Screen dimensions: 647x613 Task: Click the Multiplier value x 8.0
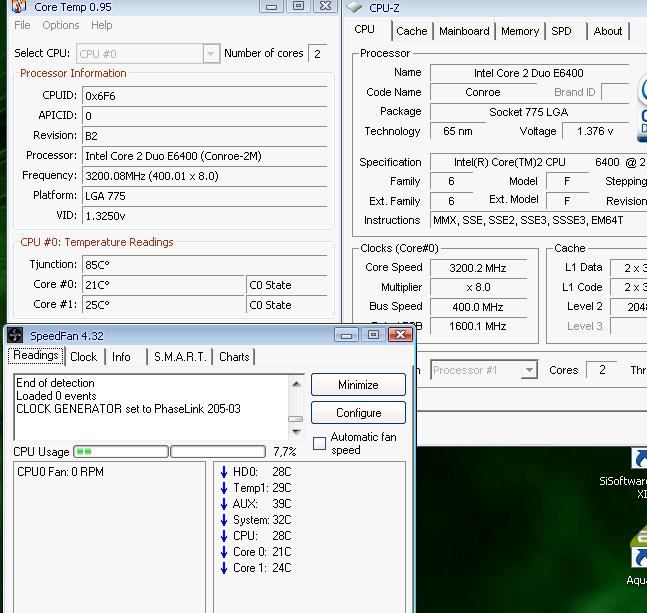pyautogui.click(x=478, y=287)
